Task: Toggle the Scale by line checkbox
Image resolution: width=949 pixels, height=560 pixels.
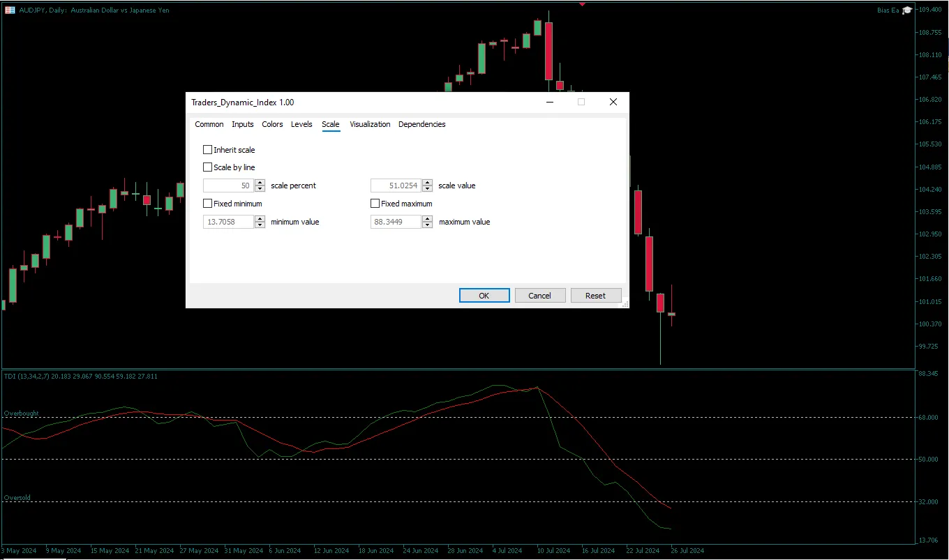Action: [208, 167]
